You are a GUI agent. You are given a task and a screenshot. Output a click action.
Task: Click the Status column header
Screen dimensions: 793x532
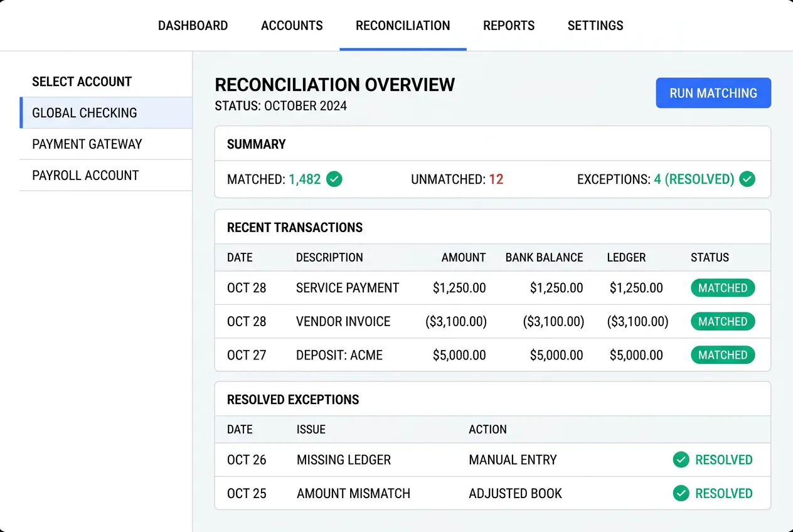coord(710,257)
